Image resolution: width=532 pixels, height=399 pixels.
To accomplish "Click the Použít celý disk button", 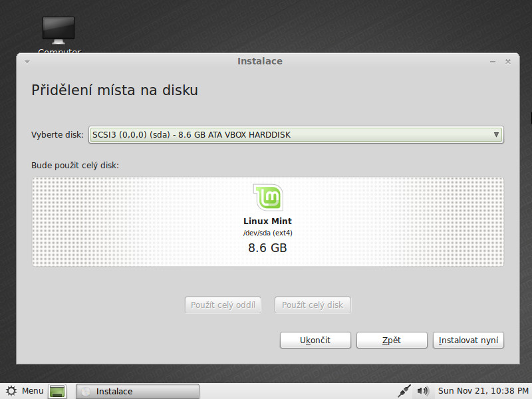I will coord(313,305).
